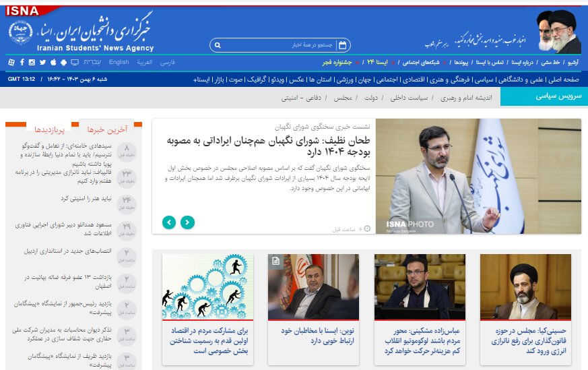This screenshot has height=370, width=588.
Task: Switch language to Hebrew עברית
Action: pos(92,62)
